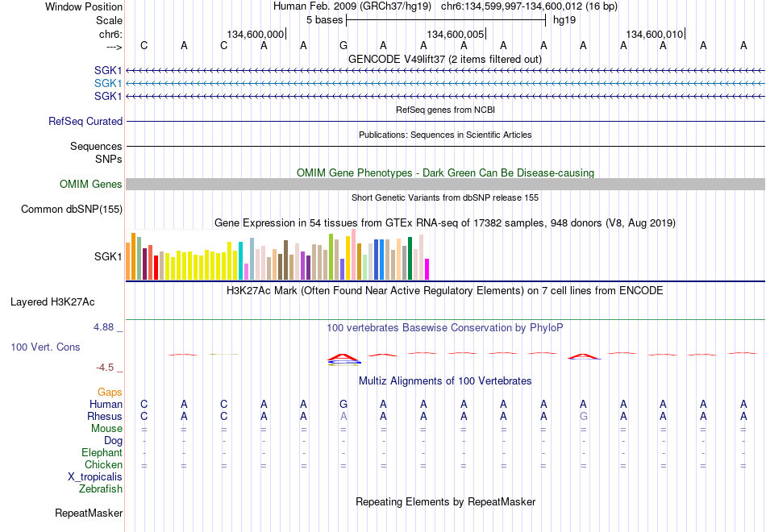Click the orange first bar in GTEx chart
Screen dimensions: 766x532
coord(128,261)
